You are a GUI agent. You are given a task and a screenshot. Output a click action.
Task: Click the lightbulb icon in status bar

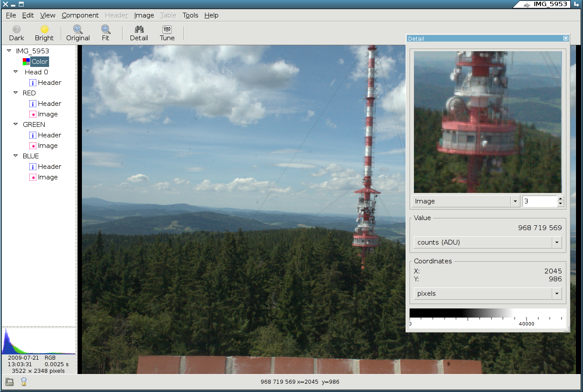(x=24, y=381)
